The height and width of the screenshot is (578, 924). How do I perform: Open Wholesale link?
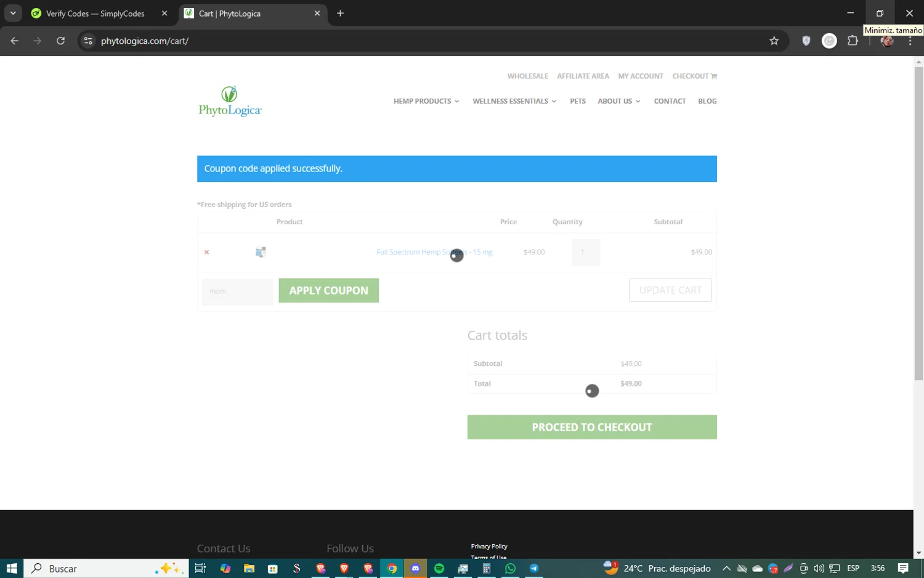[x=527, y=76]
